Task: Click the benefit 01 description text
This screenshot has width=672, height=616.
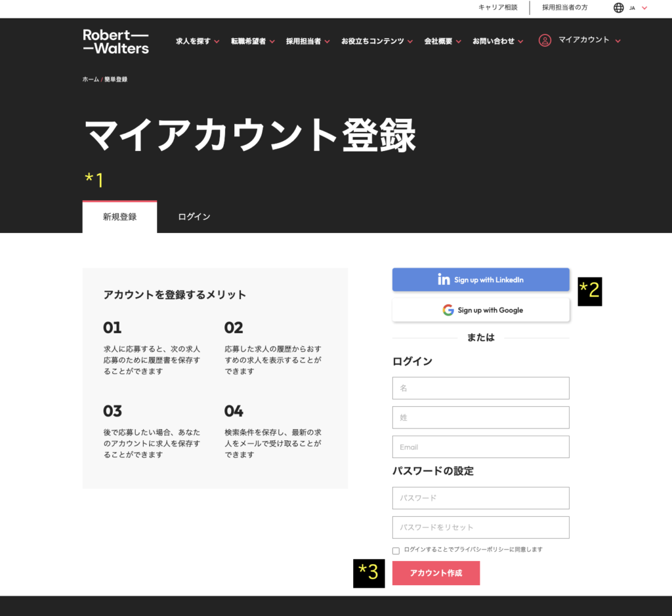Action: [152, 360]
